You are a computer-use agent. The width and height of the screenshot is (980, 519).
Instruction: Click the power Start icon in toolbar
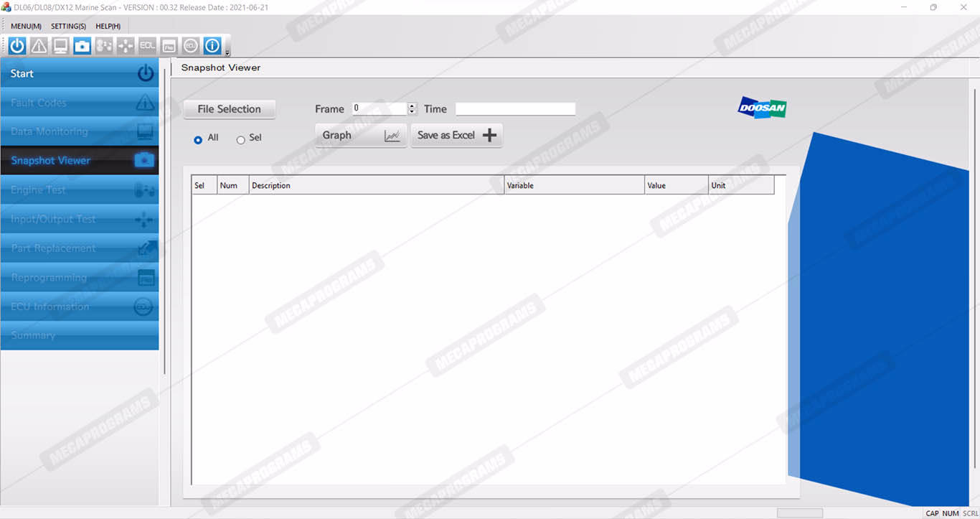(17, 46)
